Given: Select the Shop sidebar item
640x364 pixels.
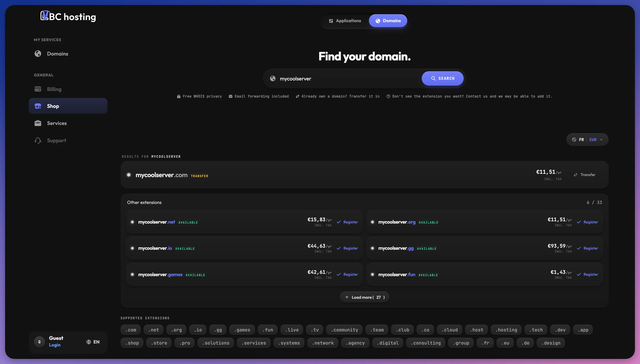Looking at the screenshot, I should point(68,106).
